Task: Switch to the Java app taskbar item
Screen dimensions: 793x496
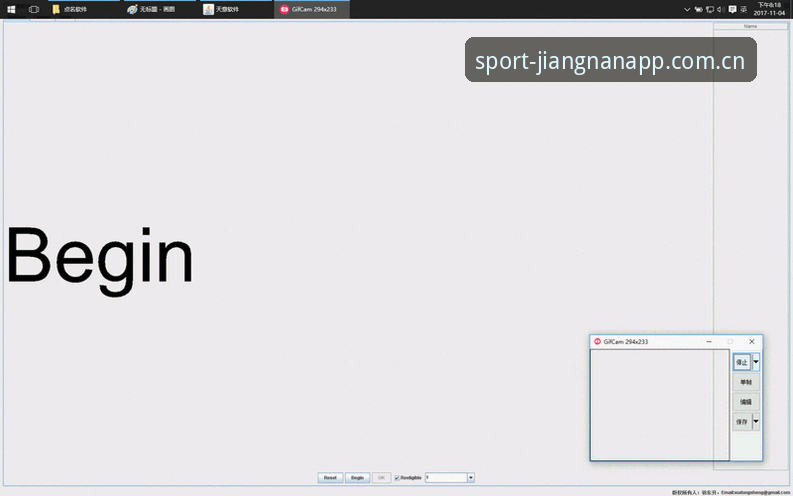Action: [x=236, y=9]
